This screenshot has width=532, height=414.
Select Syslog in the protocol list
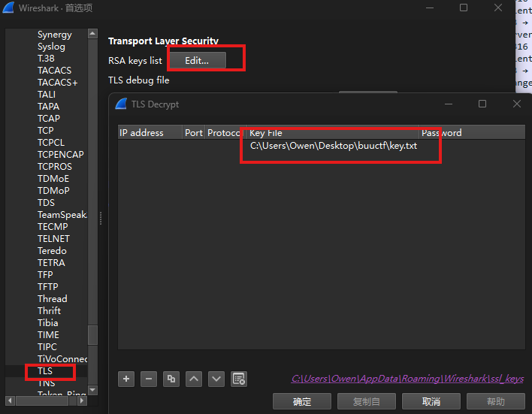[x=51, y=47]
